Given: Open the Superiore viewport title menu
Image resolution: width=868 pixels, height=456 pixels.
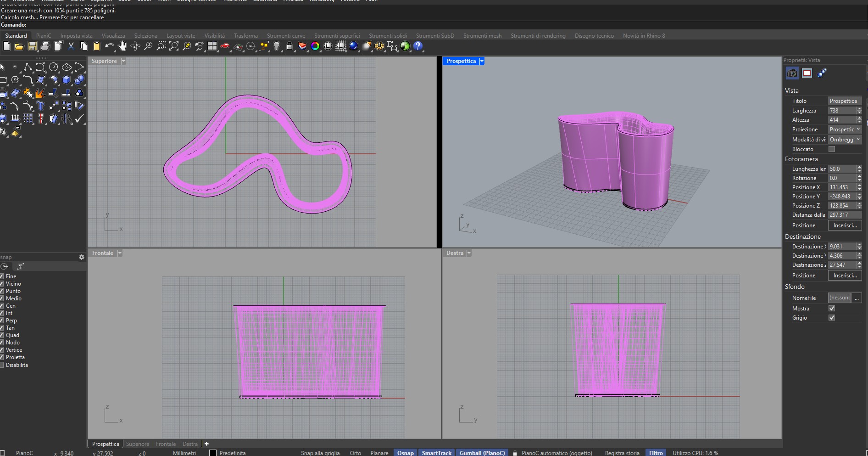Looking at the screenshot, I should tap(105, 61).
